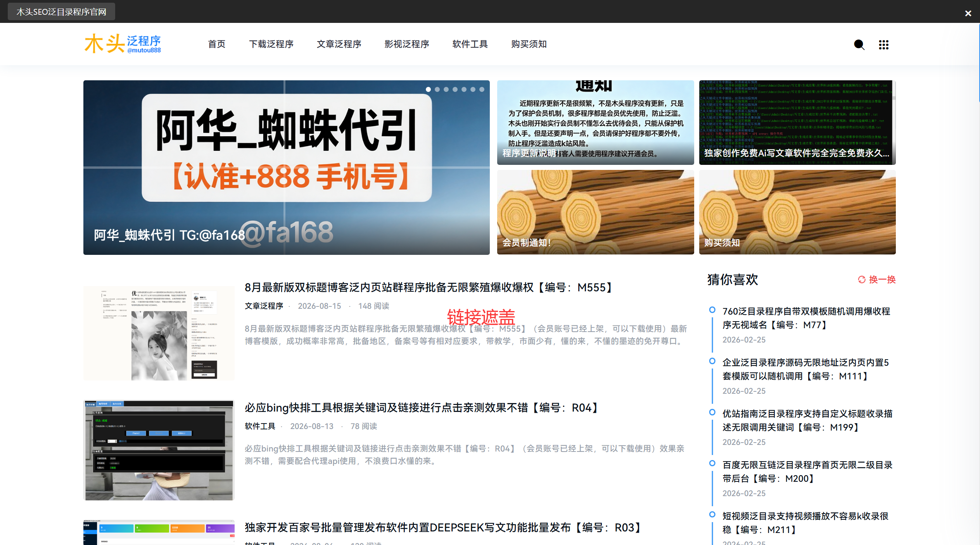Select the fifth carousel dot
This screenshot has height=545, width=980.
(464, 89)
